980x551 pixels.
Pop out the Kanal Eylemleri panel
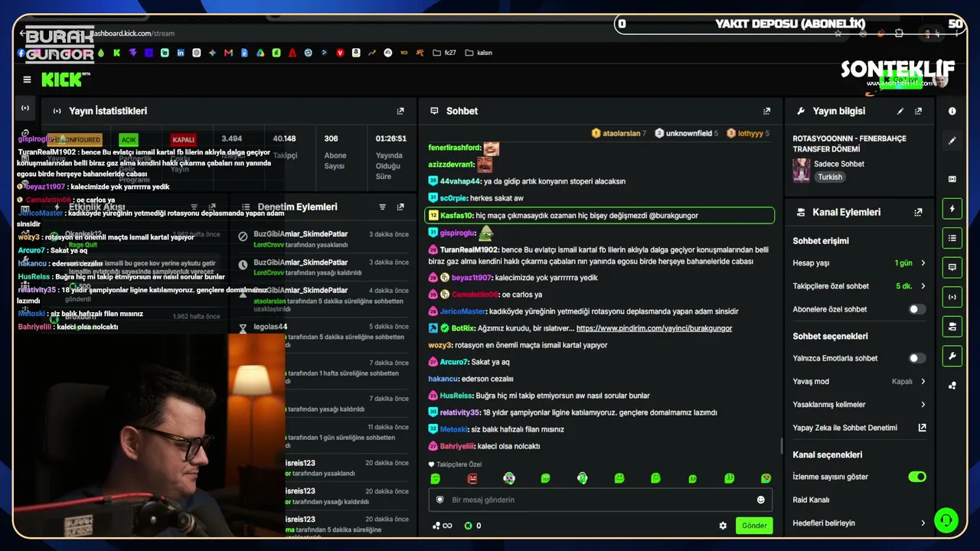click(918, 212)
